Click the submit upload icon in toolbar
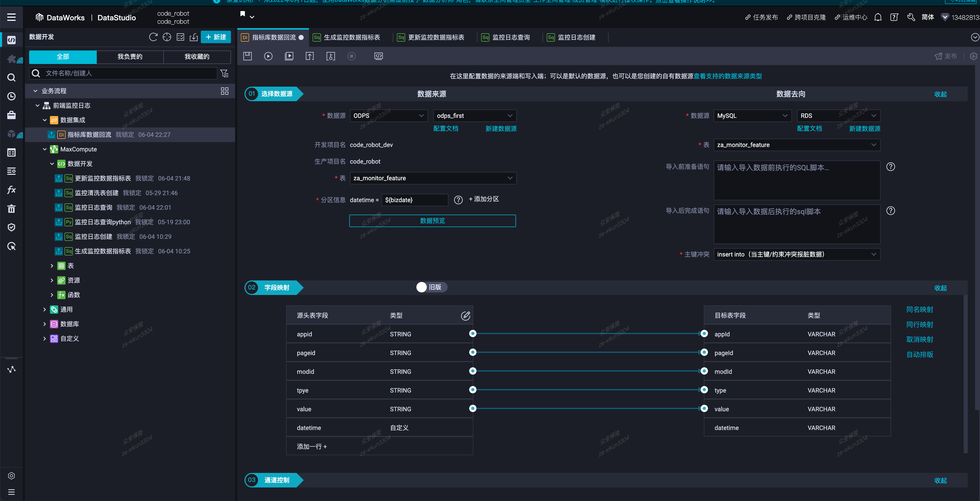Screen dimensions: 980x501 [x=310, y=56]
